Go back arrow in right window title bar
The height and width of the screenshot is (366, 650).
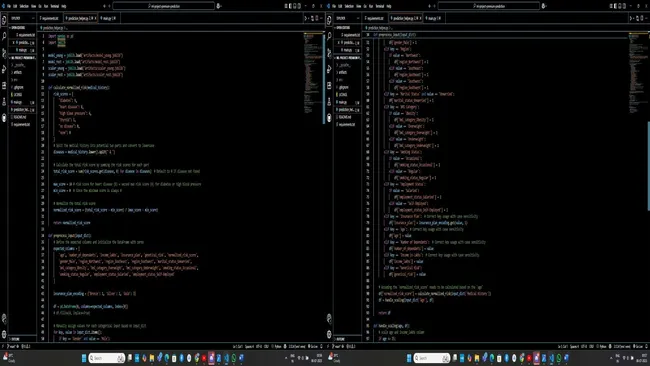click(x=429, y=6)
